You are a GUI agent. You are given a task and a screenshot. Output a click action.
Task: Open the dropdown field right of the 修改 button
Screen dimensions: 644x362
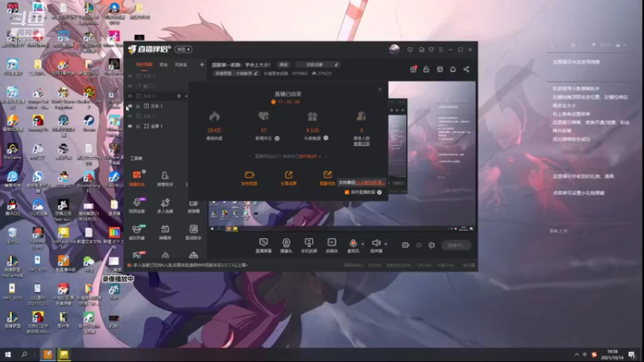tap(317, 64)
